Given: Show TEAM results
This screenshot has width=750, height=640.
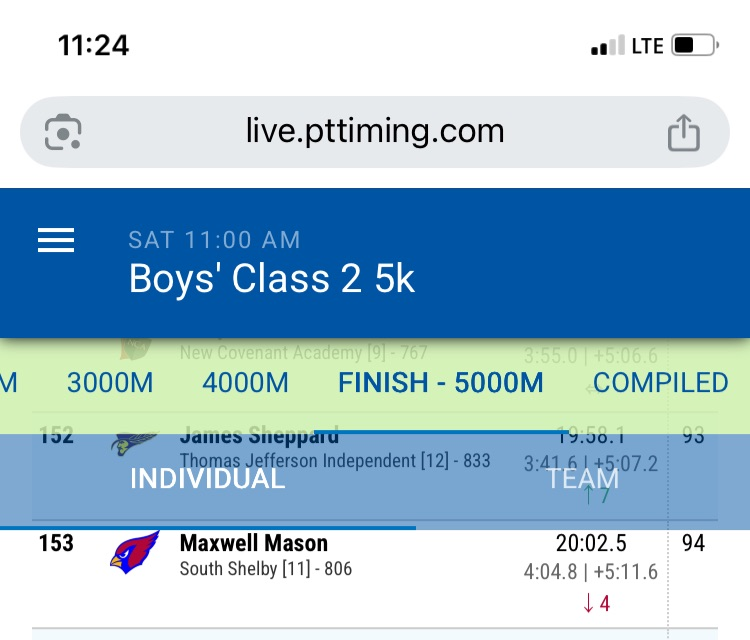Looking at the screenshot, I should 583,478.
